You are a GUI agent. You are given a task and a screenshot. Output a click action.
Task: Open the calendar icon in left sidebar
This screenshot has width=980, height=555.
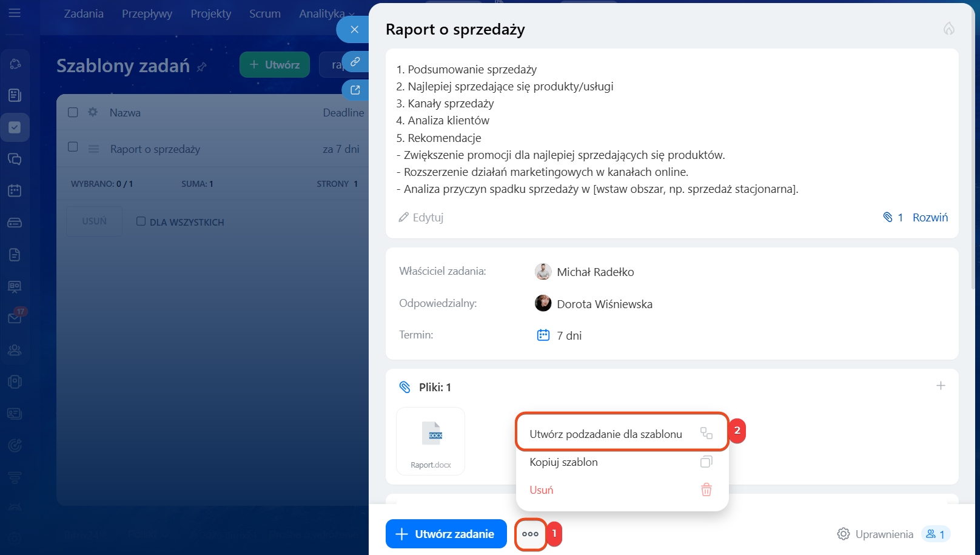coord(15,190)
